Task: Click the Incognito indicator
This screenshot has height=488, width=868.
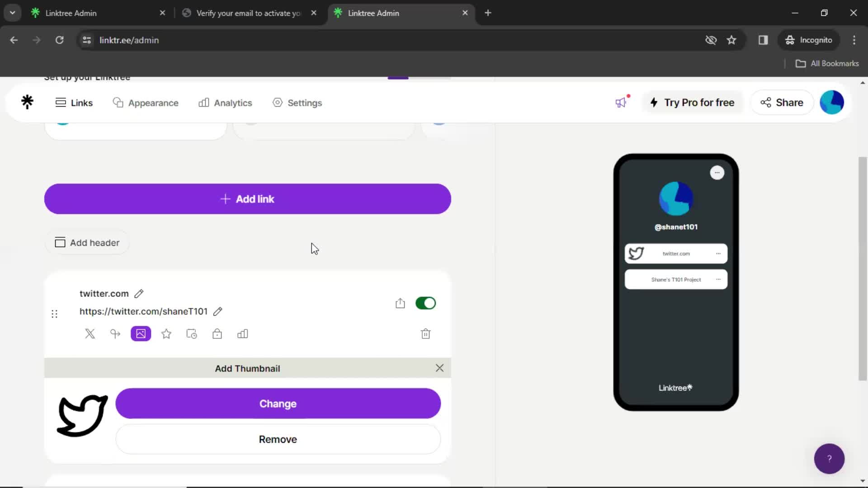Action: (809, 40)
